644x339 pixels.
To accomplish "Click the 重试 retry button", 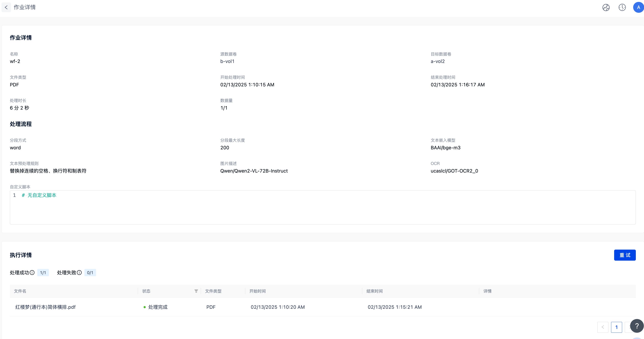I will [x=624, y=255].
